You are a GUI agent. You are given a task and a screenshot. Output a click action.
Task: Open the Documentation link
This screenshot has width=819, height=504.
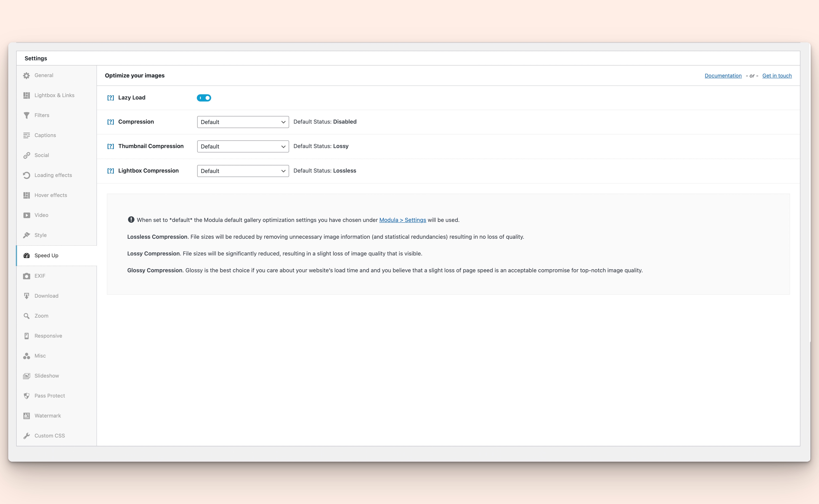pos(723,76)
